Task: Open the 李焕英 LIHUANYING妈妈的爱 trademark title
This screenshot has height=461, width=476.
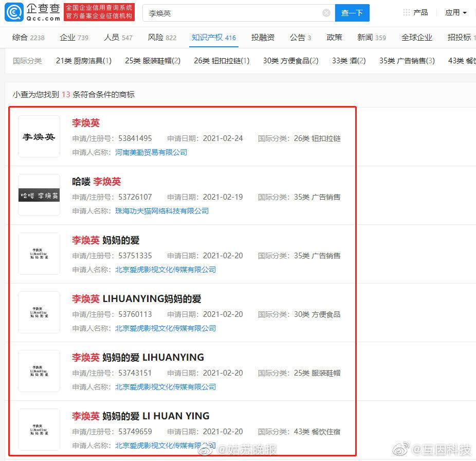Action: tap(137, 299)
